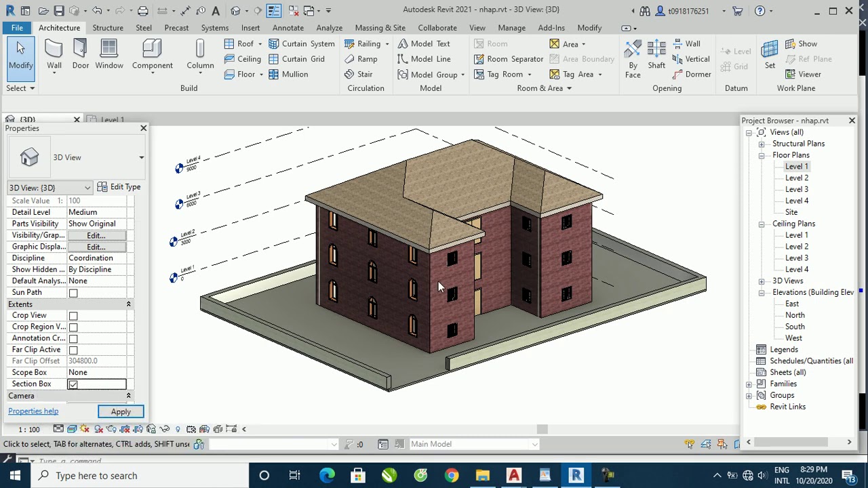Toggle the Annotation Crop checkbox

point(73,339)
